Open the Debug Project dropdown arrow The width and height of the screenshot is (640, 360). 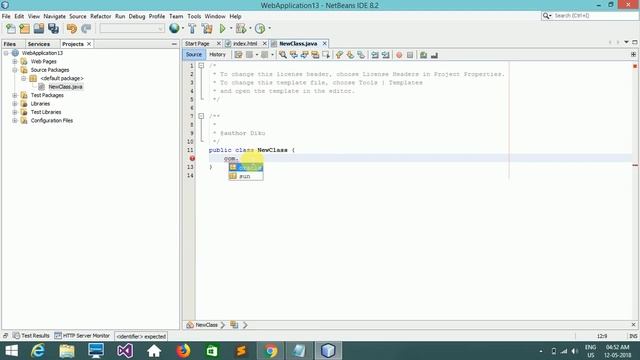click(250, 29)
